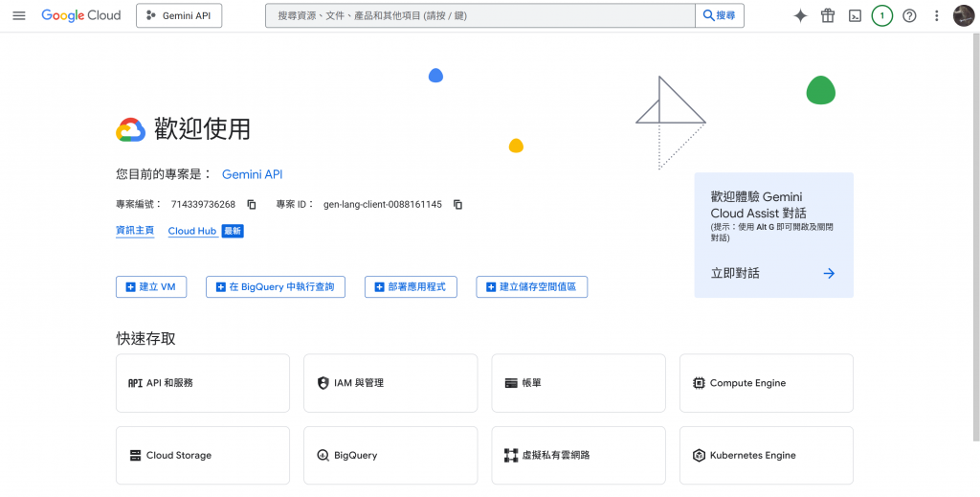Open the Cloud Storage card

(203, 456)
